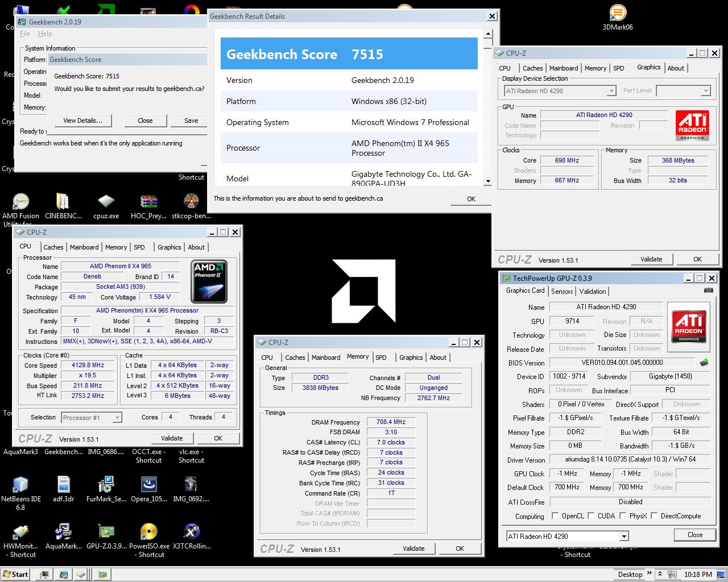
Task: Click the Windows Start button
Action: pyautogui.click(x=15, y=574)
